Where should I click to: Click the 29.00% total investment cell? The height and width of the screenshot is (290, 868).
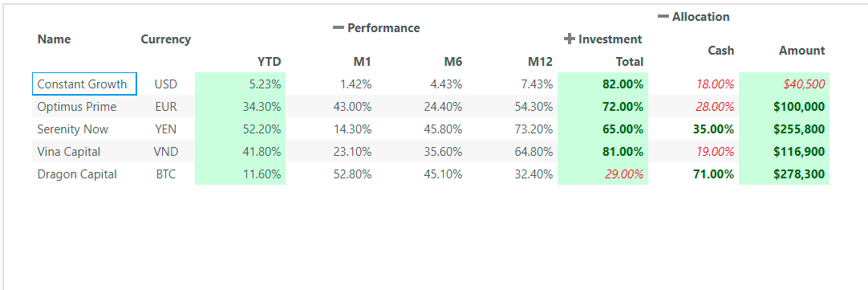602,174
